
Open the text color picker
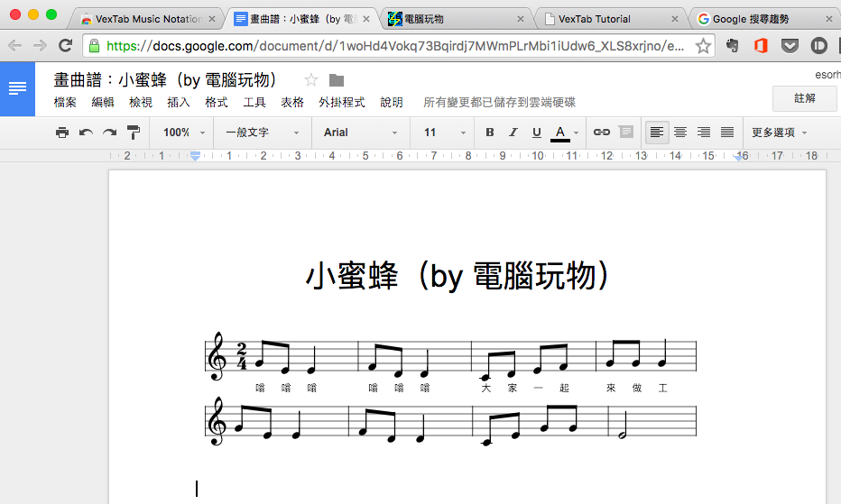[x=560, y=133]
